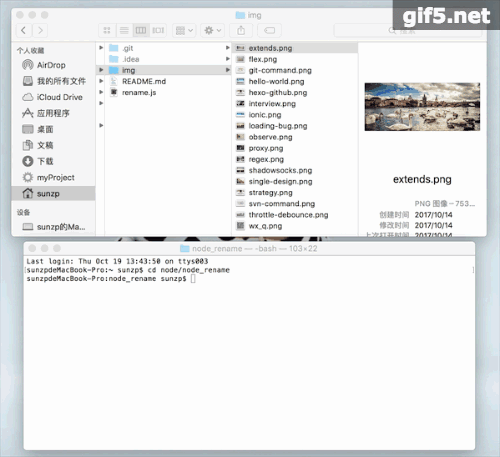Image resolution: width=500 pixels, height=457 pixels.
Task: Go back with the left arrow
Action: [x=24, y=30]
